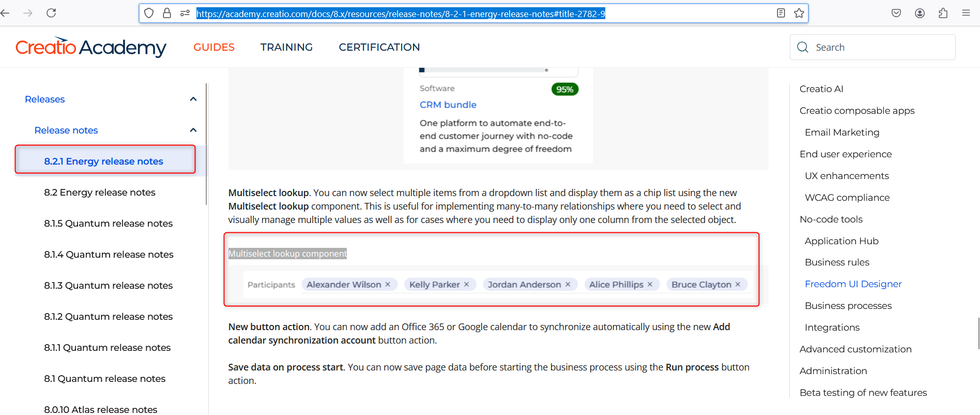Click inside the Search field

tap(872, 47)
